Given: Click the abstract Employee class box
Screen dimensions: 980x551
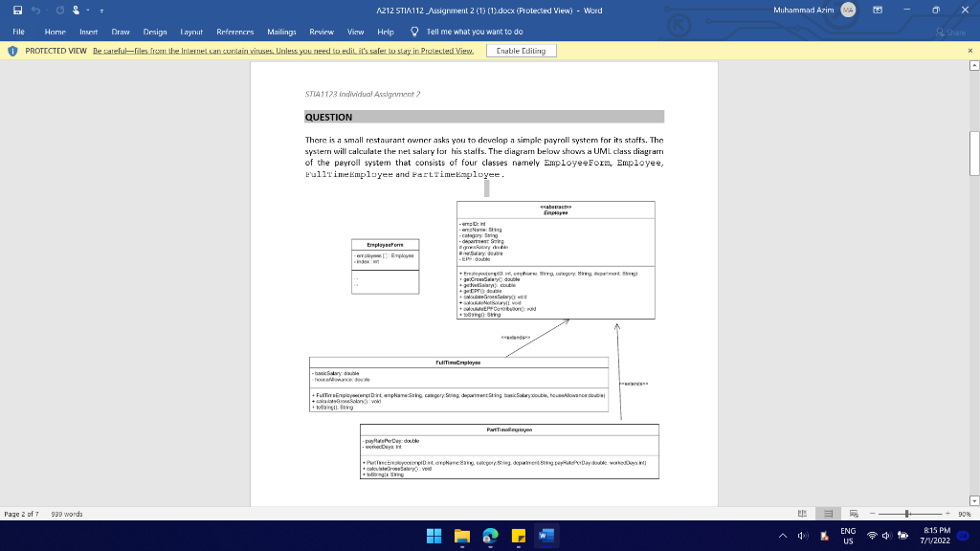Looking at the screenshot, I should (556, 260).
